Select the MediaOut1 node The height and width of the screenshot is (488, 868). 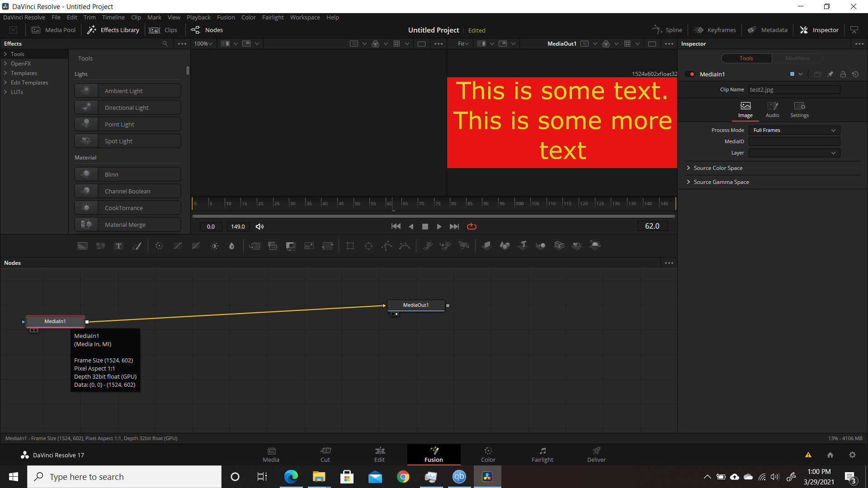coord(416,305)
